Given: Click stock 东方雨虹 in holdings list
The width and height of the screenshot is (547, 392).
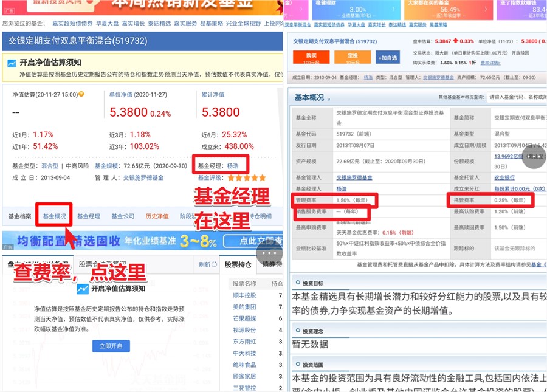Looking at the screenshot, I should [244, 342].
